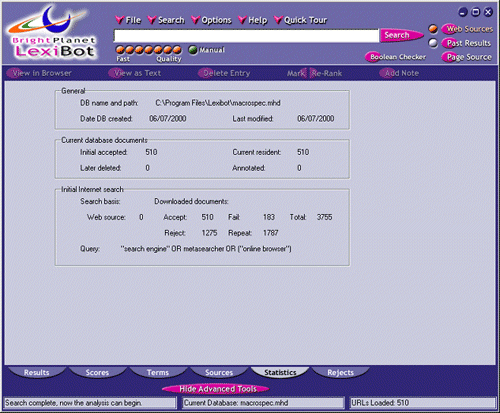Open the Past Results button
This screenshot has height=413, width=500.
(467, 43)
